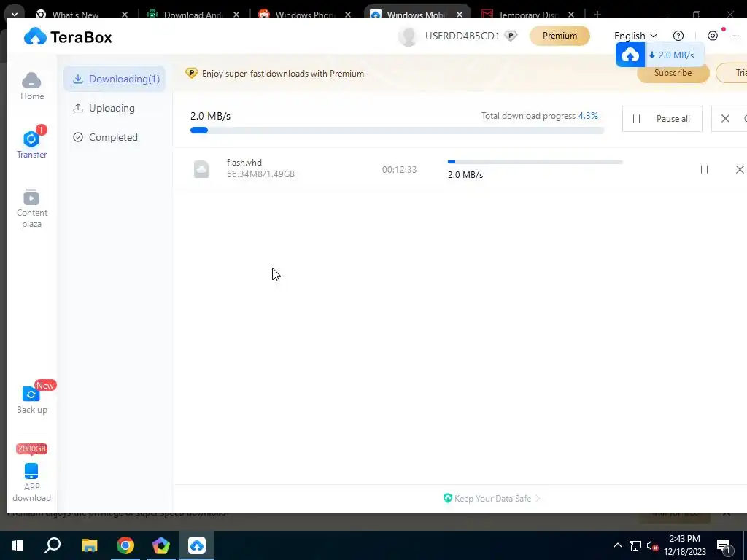Screen dimensions: 747x560
Task: Click the floating 2.0 MB/s speed indicator
Action: point(676,55)
